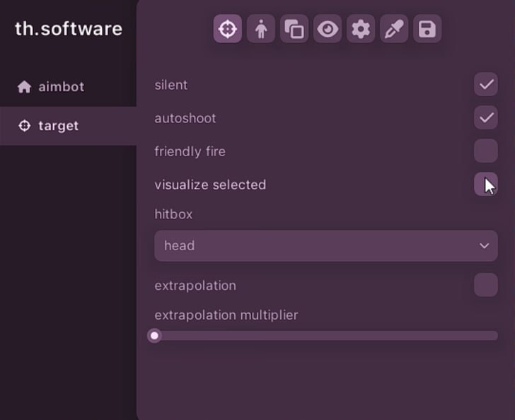Uncheck the autoshoot checkbox
This screenshot has width=515, height=420.
point(486,117)
